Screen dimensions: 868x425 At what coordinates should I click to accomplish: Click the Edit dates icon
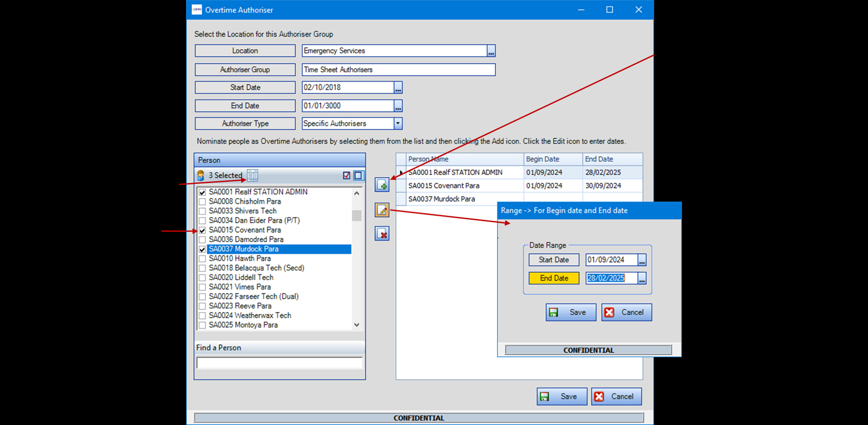click(x=382, y=210)
